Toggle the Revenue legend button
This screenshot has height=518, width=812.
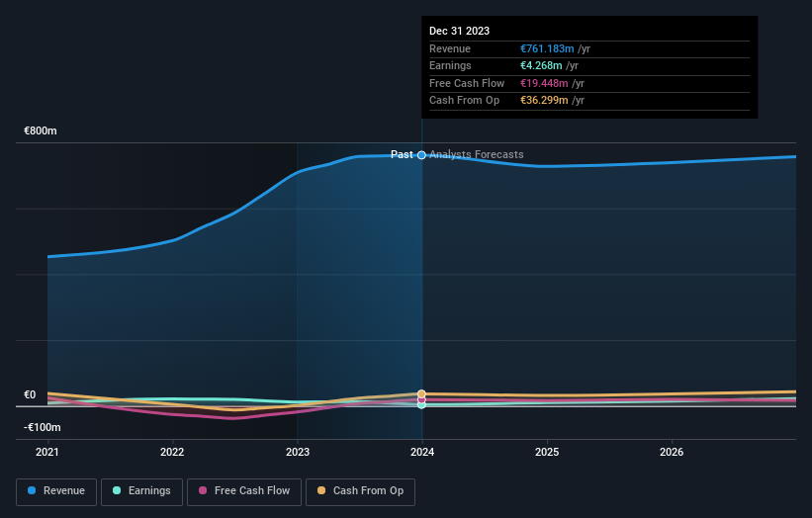(x=56, y=491)
